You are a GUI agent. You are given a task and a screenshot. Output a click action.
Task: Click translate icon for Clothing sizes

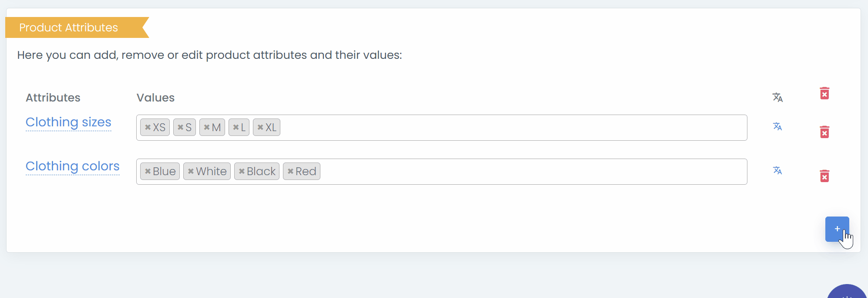click(777, 126)
